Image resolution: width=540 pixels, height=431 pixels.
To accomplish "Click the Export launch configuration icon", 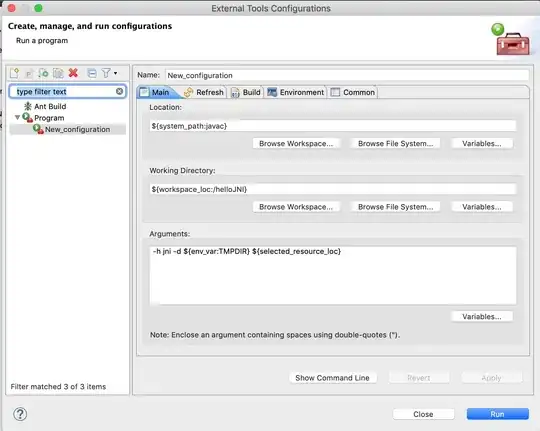I will point(43,73).
